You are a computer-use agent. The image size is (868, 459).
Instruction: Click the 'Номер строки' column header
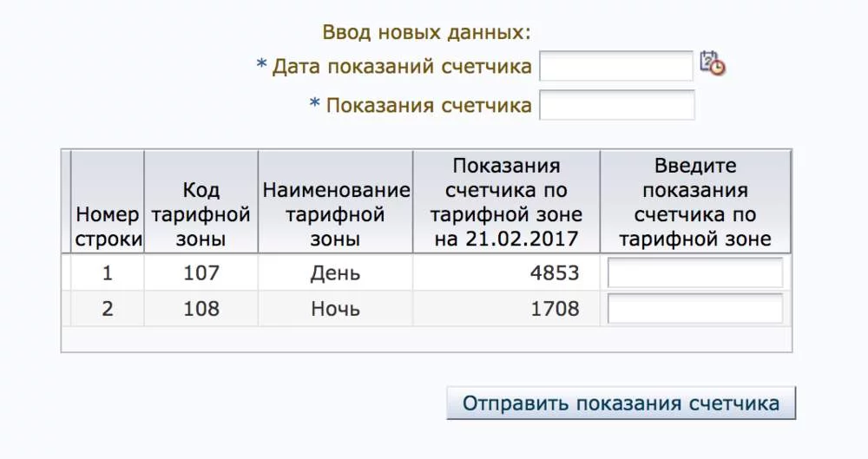[108, 227]
